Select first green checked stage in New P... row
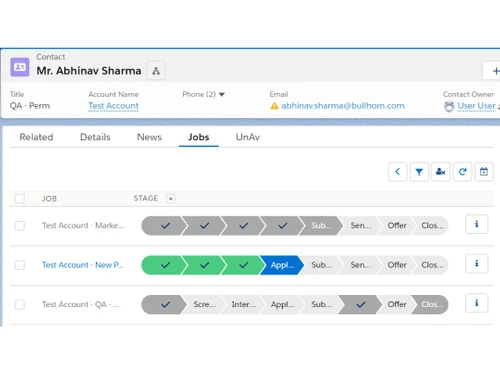The height and width of the screenshot is (375, 500). 163,265
